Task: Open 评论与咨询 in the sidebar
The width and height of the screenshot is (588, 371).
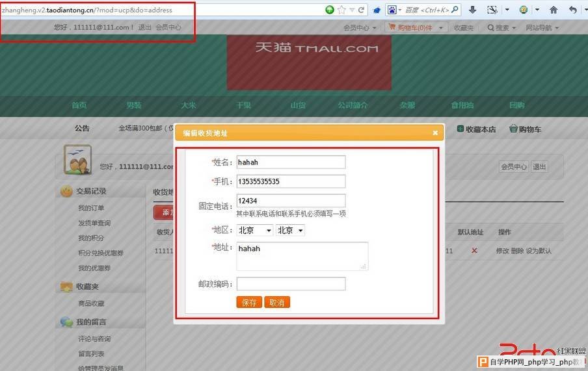Action: click(x=94, y=339)
